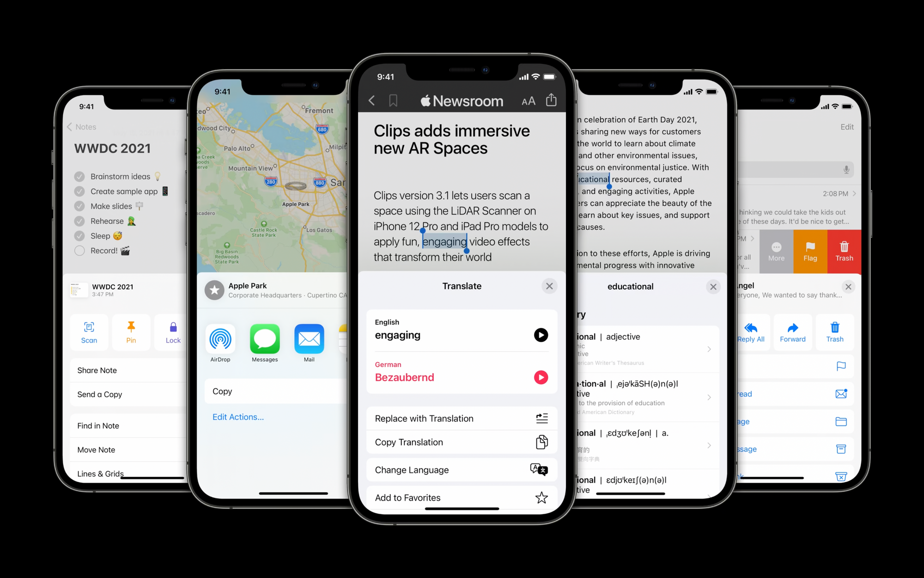Toggle the unchecked Record task checkbox
This screenshot has width=924, height=578.
[x=79, y=250]
